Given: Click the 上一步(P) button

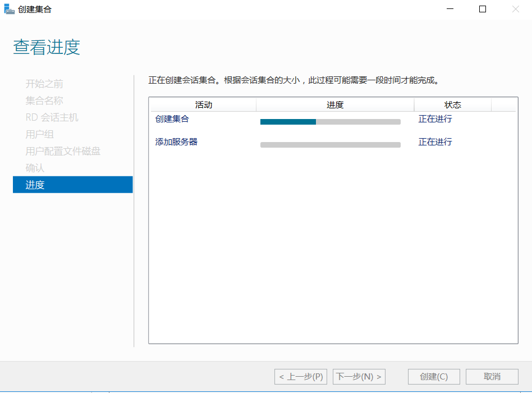Looking at the screenshot, I should (x=301, y=377).
